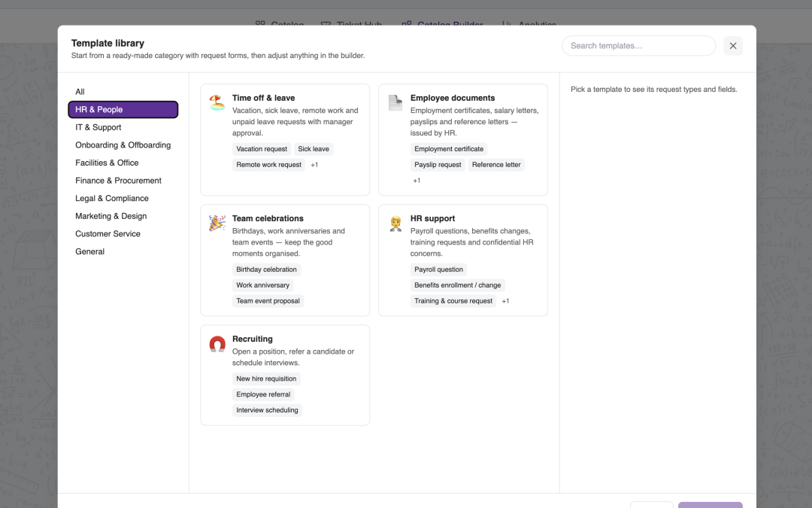Open the Finance & Procurement category
The width and height of the screenshot is (812, 508).
pyautogui.click(x=123, y=181)
